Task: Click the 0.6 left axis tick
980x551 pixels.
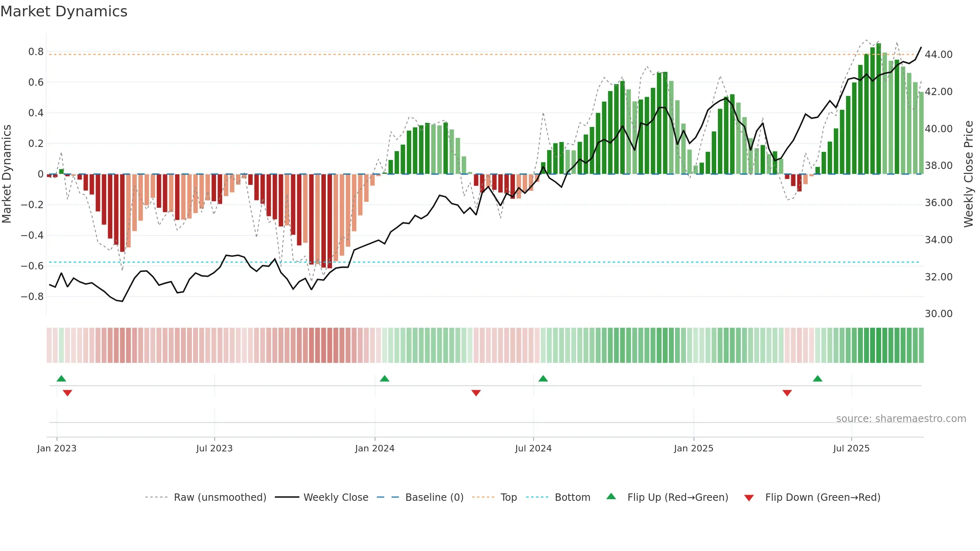Action: pos(36,82)
